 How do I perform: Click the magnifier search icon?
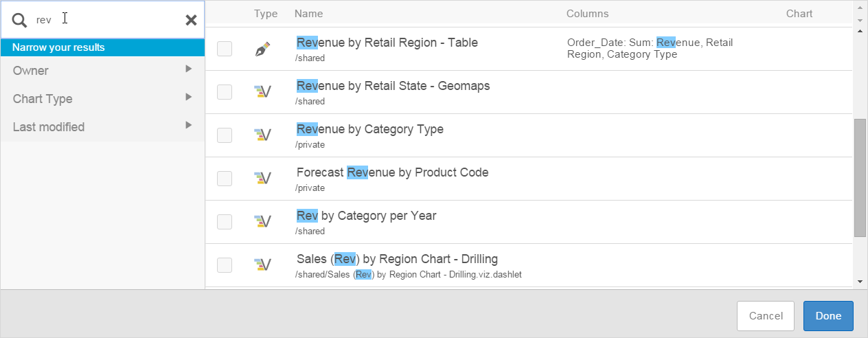(x=20, y=20)
